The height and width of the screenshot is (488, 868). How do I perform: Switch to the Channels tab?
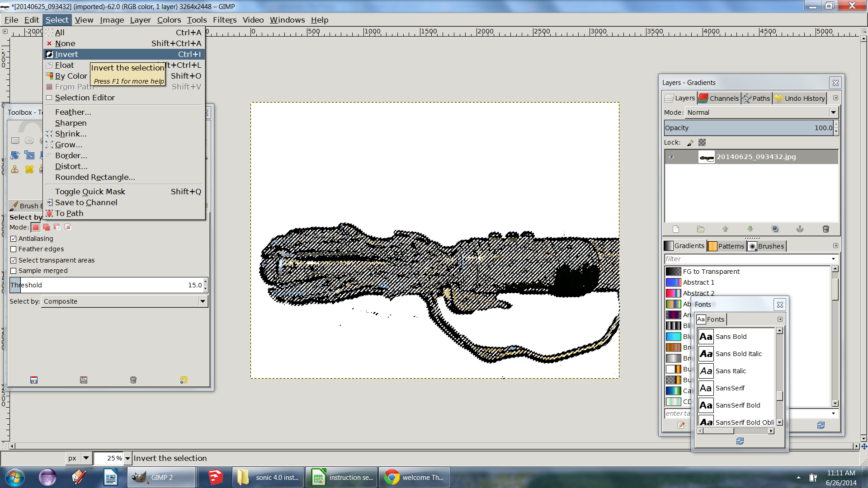click(719, 98)
